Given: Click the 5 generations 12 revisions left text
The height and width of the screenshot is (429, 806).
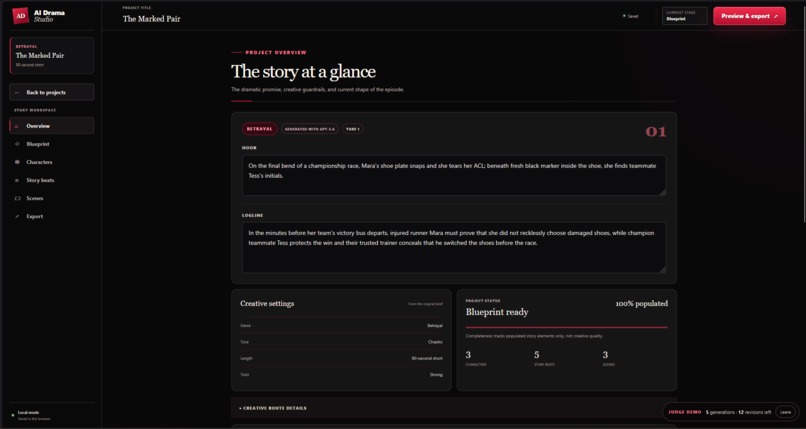Looking at the screenshot, I should point(738,412).
